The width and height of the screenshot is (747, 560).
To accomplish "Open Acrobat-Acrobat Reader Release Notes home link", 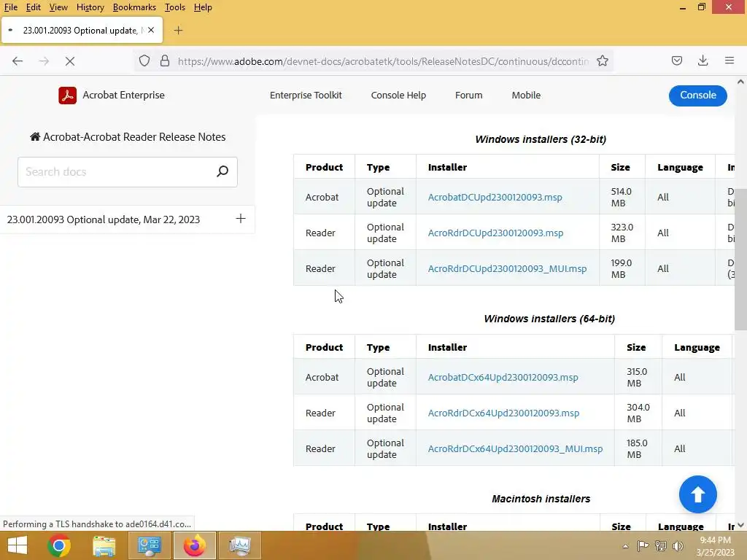I will (x=128, y=137).
